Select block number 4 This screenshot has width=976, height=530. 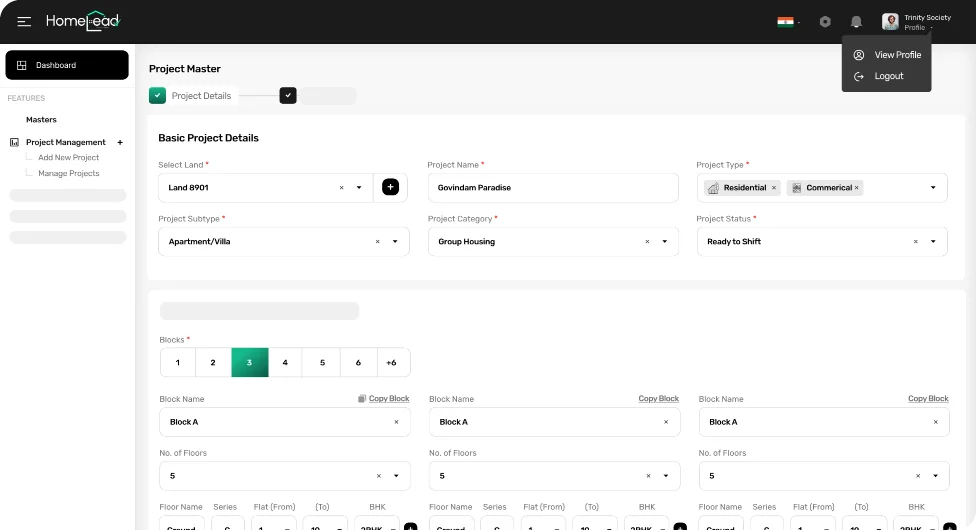[285, 362]
